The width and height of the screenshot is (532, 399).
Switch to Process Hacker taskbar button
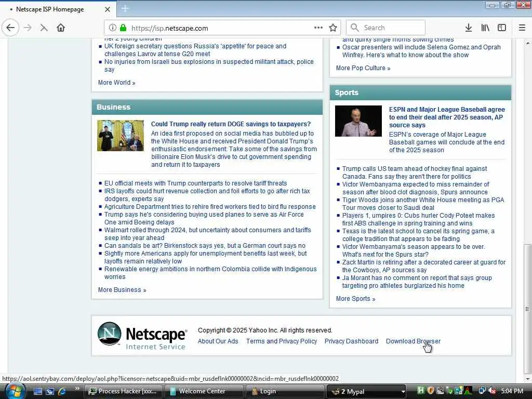(124, 391)
